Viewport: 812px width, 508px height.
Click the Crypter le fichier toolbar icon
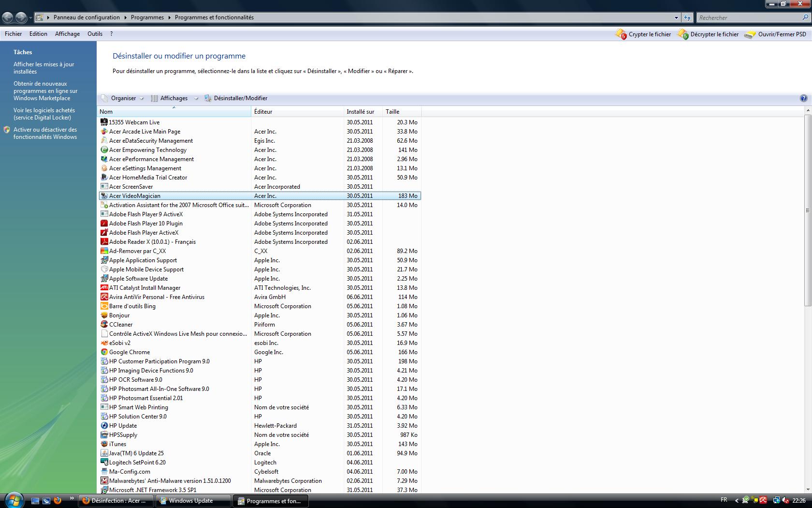pos(621,34)
